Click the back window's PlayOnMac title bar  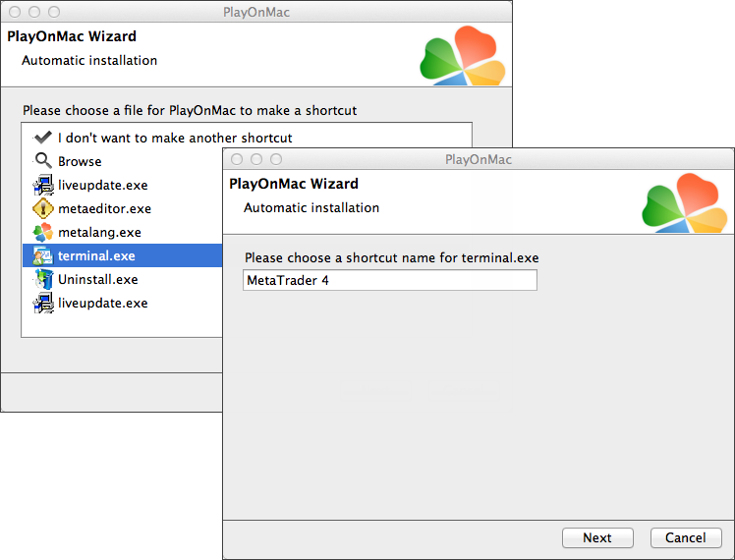point(256,13)
